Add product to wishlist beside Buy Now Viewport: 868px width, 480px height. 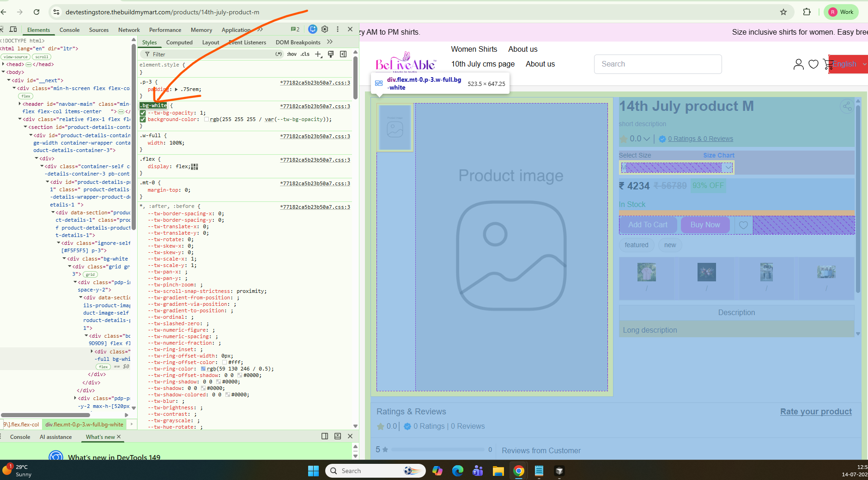743,225
